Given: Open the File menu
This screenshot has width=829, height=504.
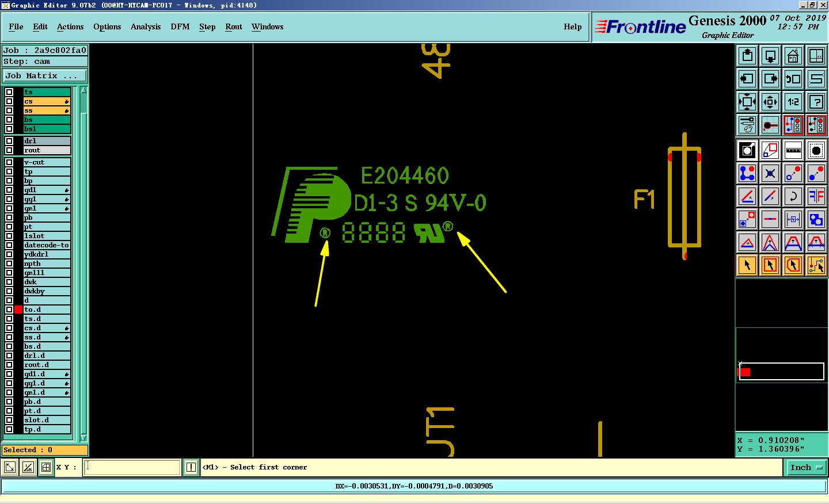Looking at the screenshot, I should (x=16, y=26).
